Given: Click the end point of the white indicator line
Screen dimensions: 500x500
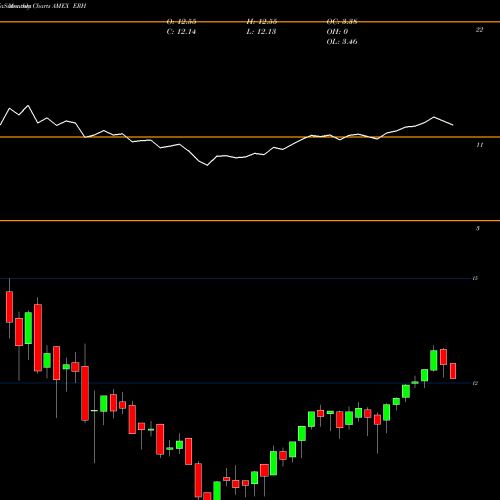Looking at the screenshot, I should point(453,125).
